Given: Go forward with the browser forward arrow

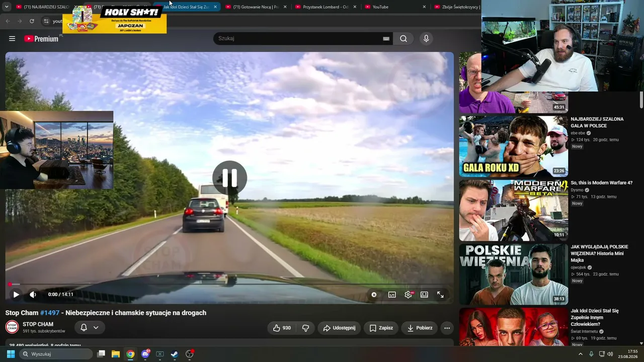Looking at the screenshot, I should pos(20,21).
